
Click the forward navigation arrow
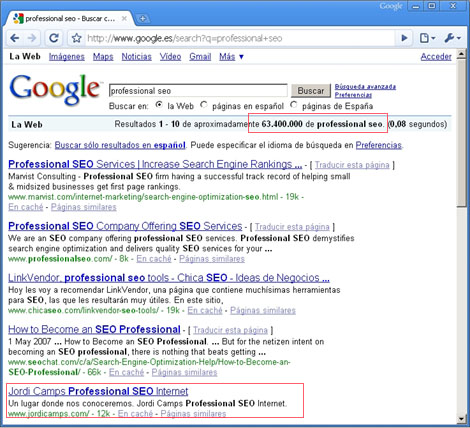[32, 38]
